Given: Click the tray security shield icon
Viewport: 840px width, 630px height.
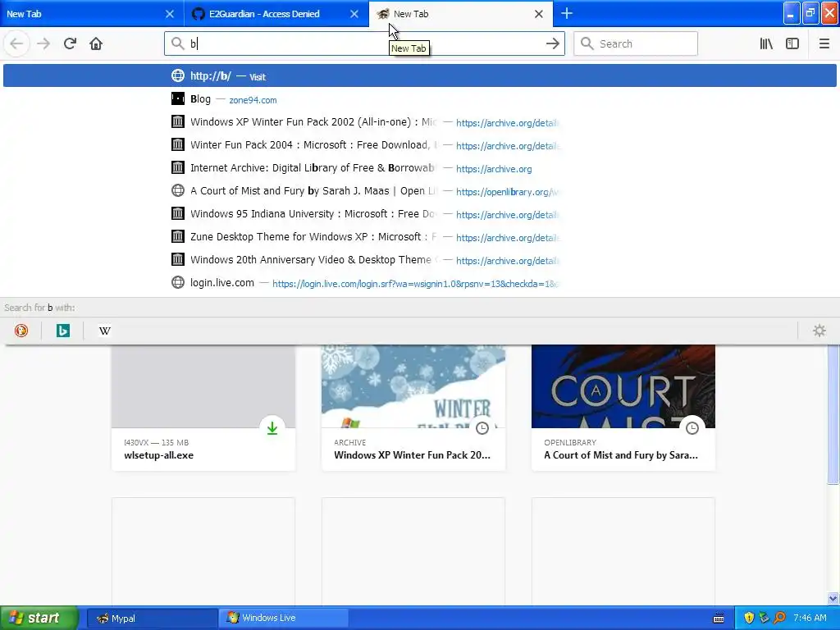Looking at the screenshot, I should (749, 618).
